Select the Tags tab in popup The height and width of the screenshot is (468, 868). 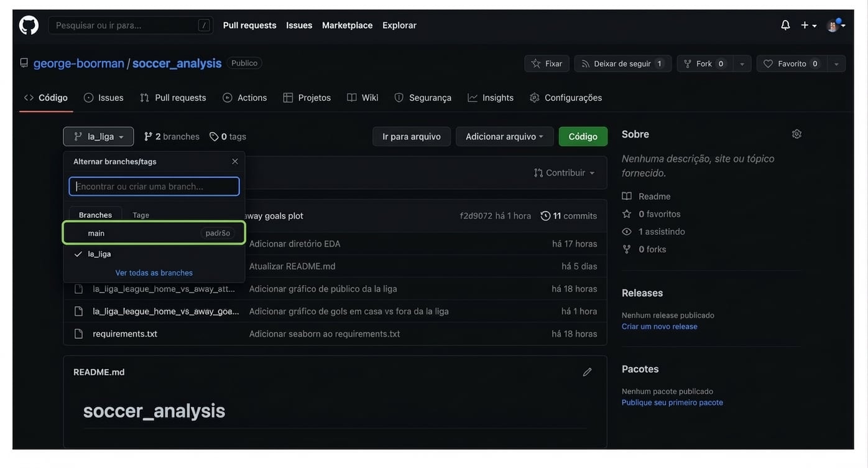pyautogui.click(x=141, y=215)
